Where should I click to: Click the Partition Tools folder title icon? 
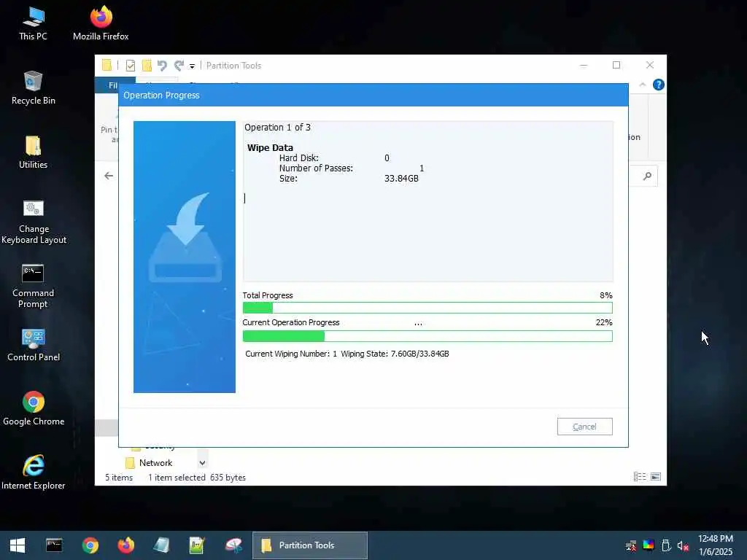107,65
